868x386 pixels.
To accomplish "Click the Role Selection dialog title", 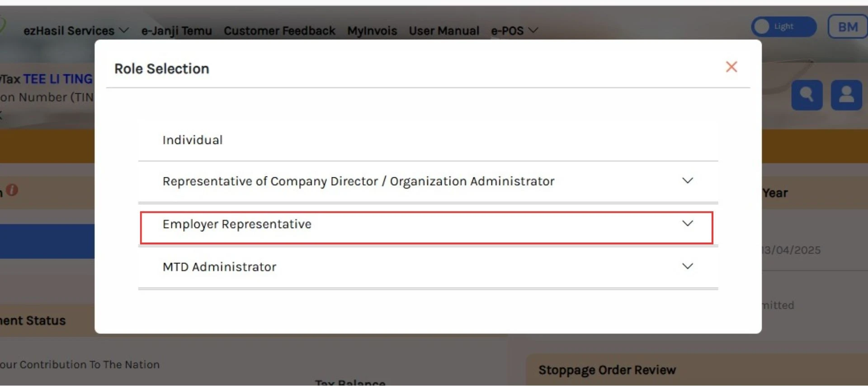I will click(x=161, y=69).
